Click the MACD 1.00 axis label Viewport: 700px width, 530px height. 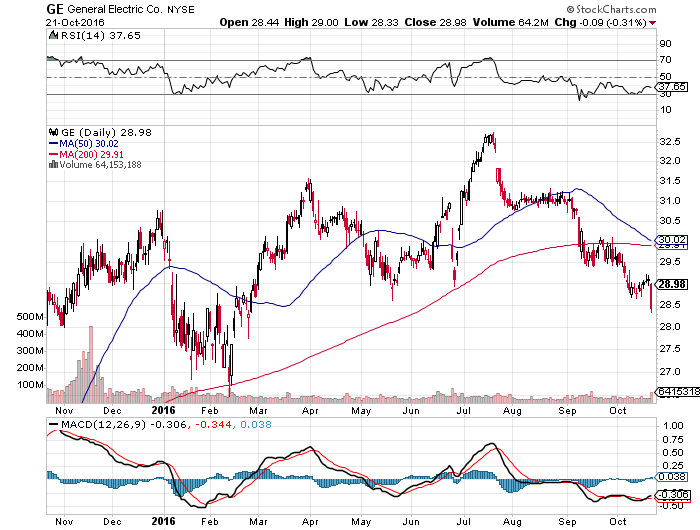click(674, 426)
